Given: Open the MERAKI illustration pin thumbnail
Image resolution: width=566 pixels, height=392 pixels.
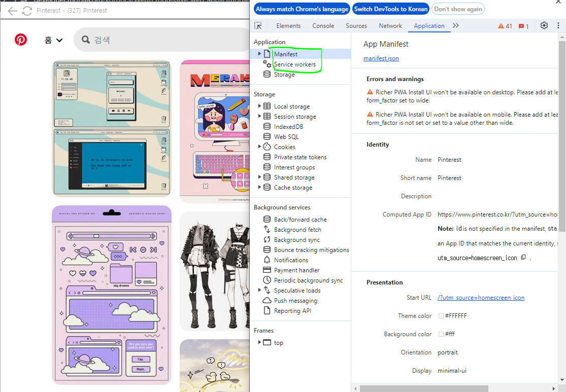Looking at the screenshot, I should tap(215, 132).
